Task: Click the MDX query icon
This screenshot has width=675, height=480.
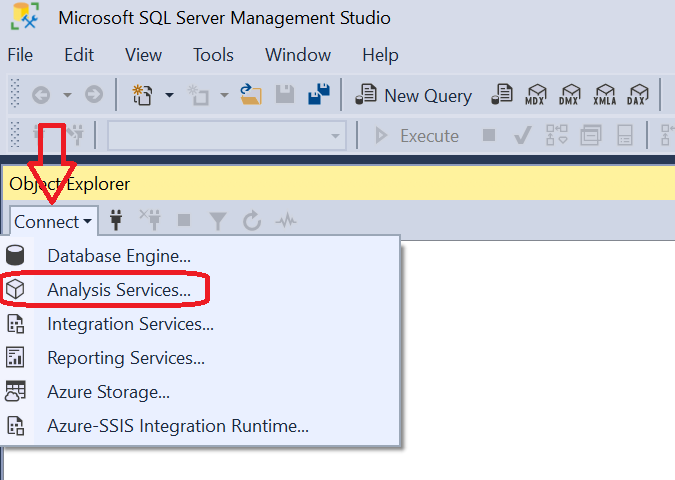Action: point(536,95)
